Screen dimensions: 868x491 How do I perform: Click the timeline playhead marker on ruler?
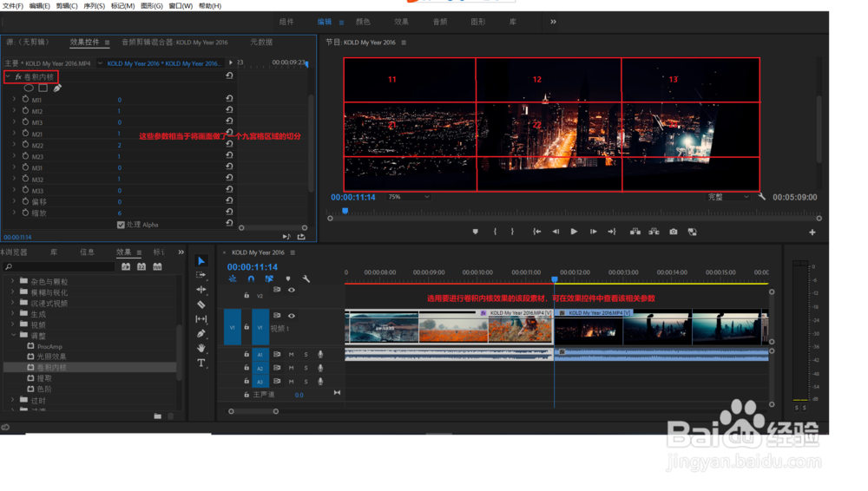coord(555,278)
